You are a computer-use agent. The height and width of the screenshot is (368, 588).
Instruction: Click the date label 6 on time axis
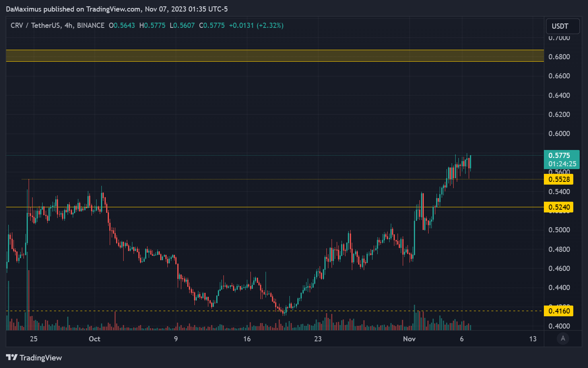tap(462, 339)
